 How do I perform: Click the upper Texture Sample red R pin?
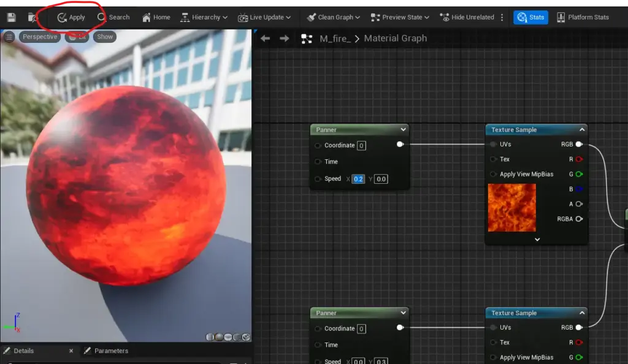pyautogui.click(x=579, y=159)
